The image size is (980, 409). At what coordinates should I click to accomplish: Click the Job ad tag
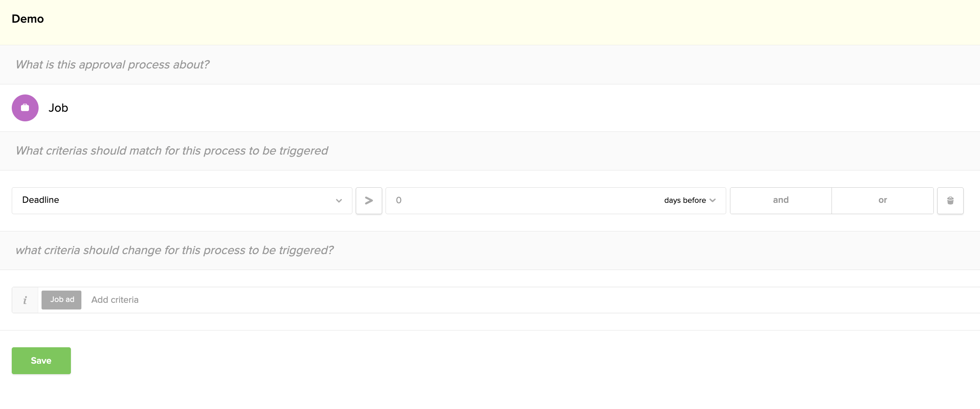(x=61, y=300)
